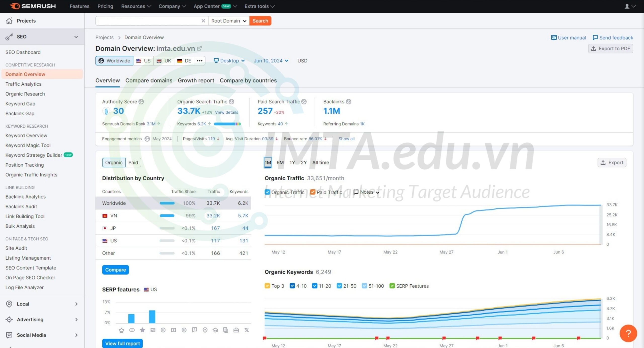
Task: Click the Reviews star icon
Action: 142,330
